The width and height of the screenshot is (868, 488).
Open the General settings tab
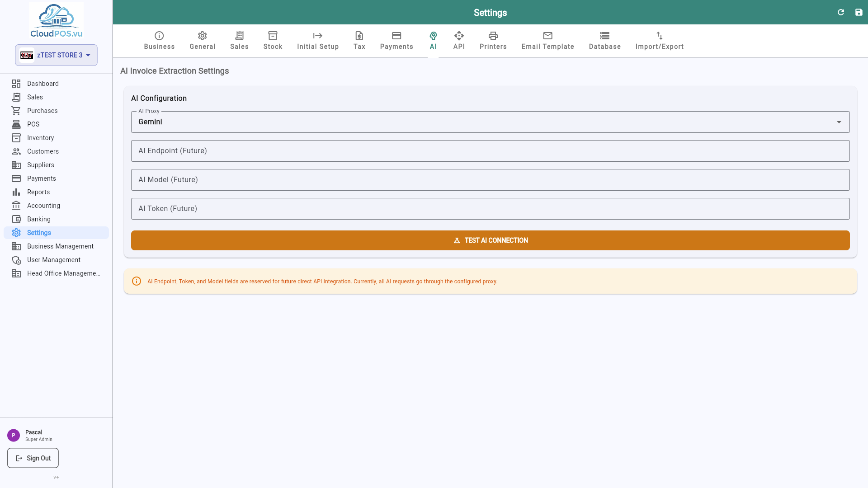[203, 41]
